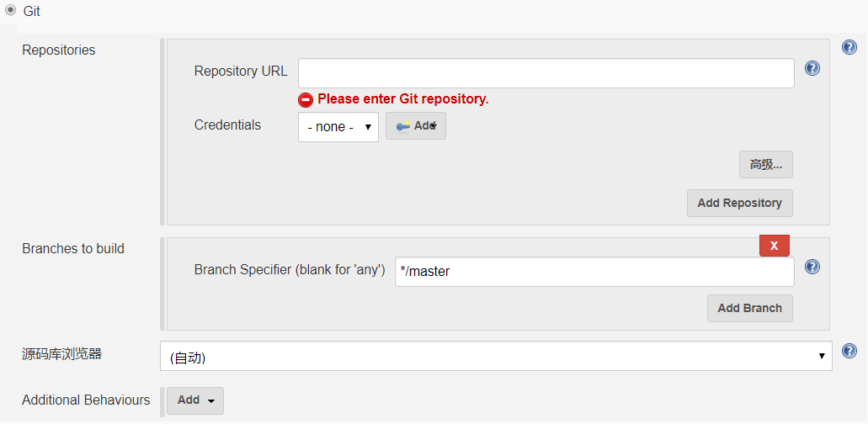Click the 'Repository URL' label

241,72
